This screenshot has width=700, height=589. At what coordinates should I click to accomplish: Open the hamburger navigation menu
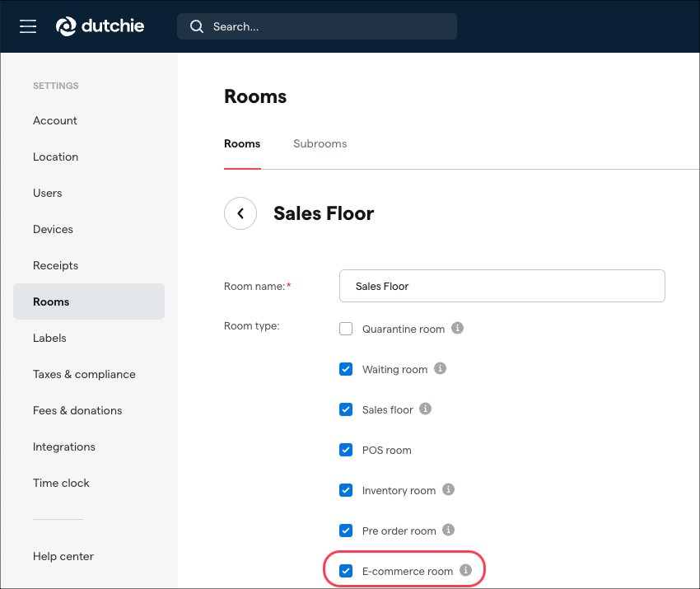point(27,26)
